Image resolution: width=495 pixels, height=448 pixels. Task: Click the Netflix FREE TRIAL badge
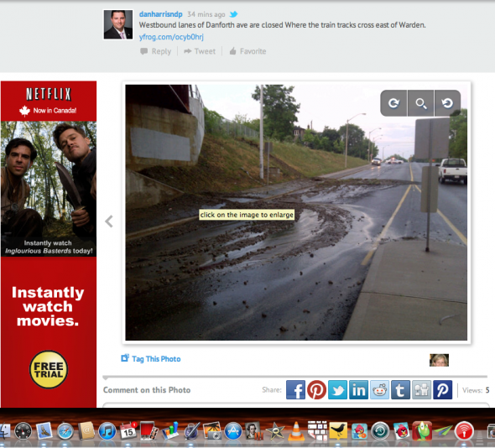click(x=49, y=369)
